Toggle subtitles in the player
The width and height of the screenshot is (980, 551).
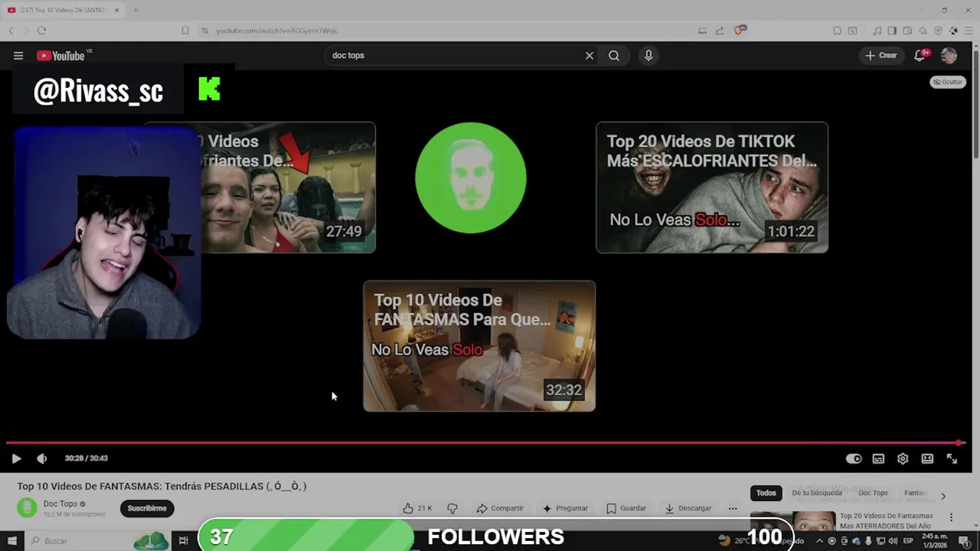878,458
